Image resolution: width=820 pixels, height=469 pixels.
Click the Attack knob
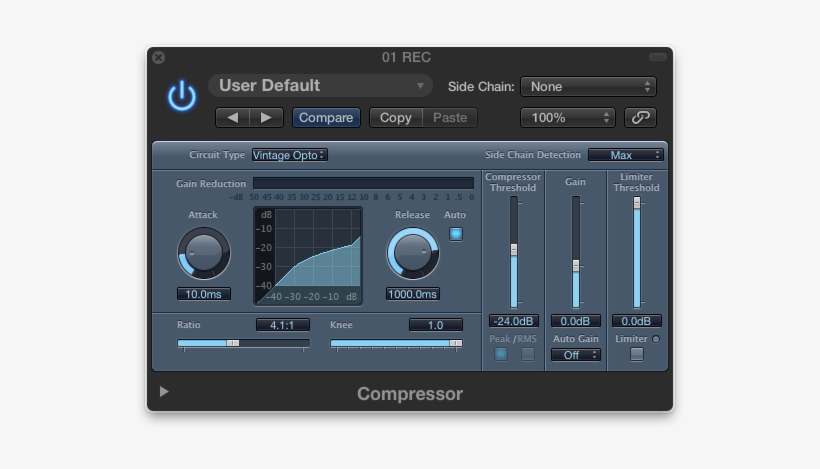(203, 253)
